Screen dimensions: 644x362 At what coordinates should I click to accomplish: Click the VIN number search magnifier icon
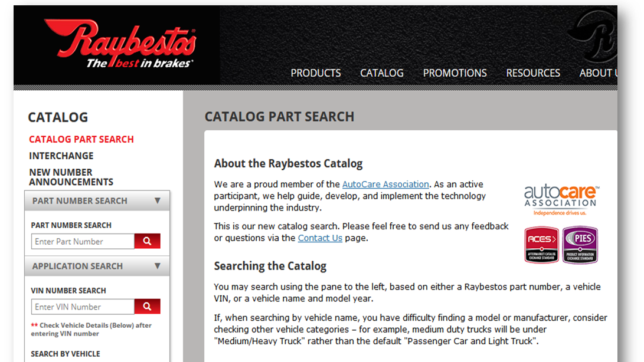coord(147,306)
